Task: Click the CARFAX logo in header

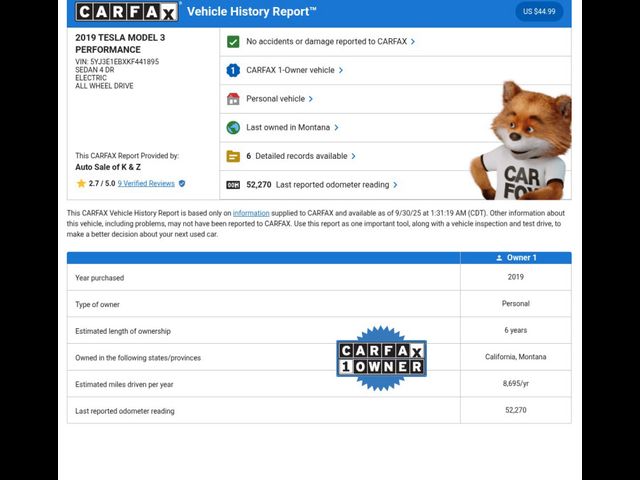Action: pyautogui.click(x=127, y=12)
